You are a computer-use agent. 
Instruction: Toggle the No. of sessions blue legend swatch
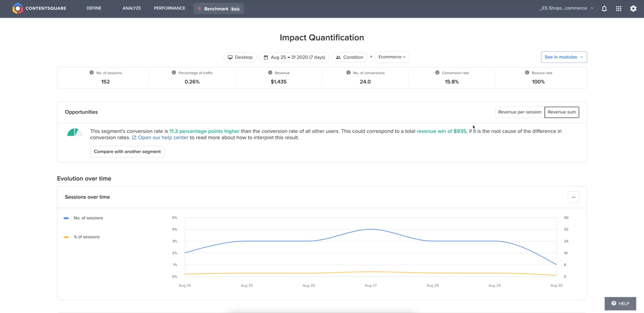coord(66,218)
